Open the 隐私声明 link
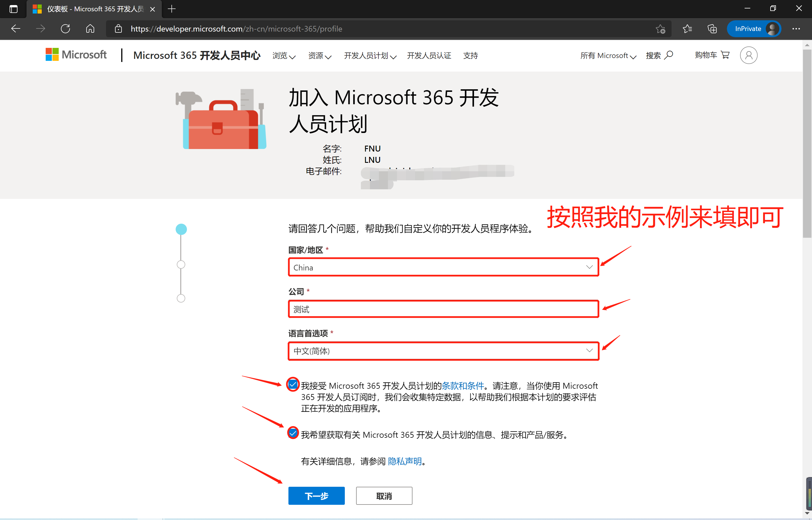Viewport: 812px width, 520px height. click(x=405, y=461)
